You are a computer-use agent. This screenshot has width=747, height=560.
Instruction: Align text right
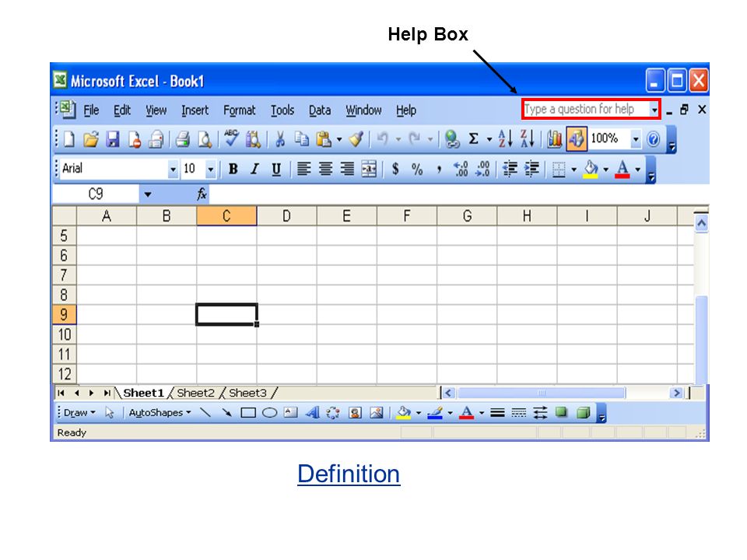(347, 169)
